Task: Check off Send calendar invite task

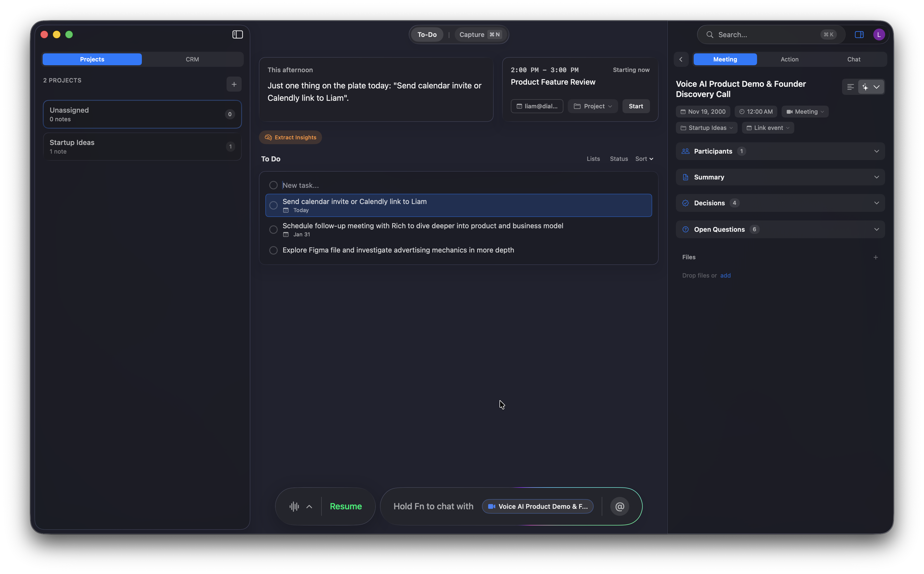Action: (273, 205)
